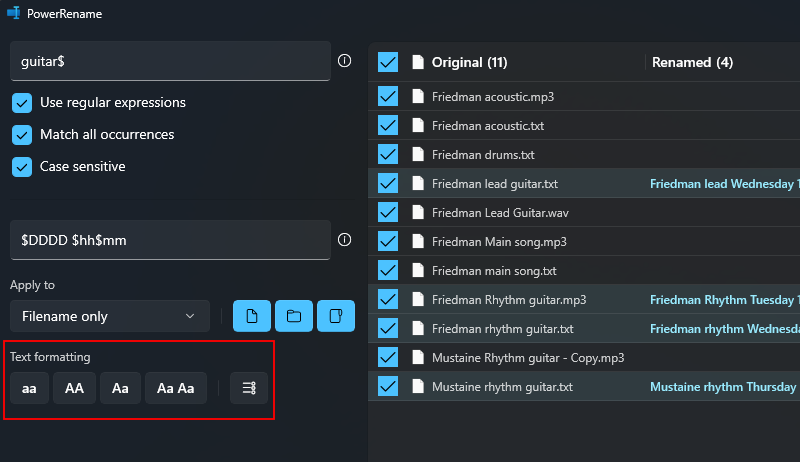The image size is (800, 462).
Task: Click the PowerRename app icon in title bar
Action: (x=14, y=13)
